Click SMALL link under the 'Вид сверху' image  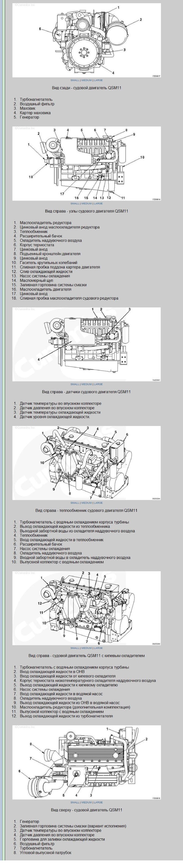pyautogui.click(x=75, y=802)
